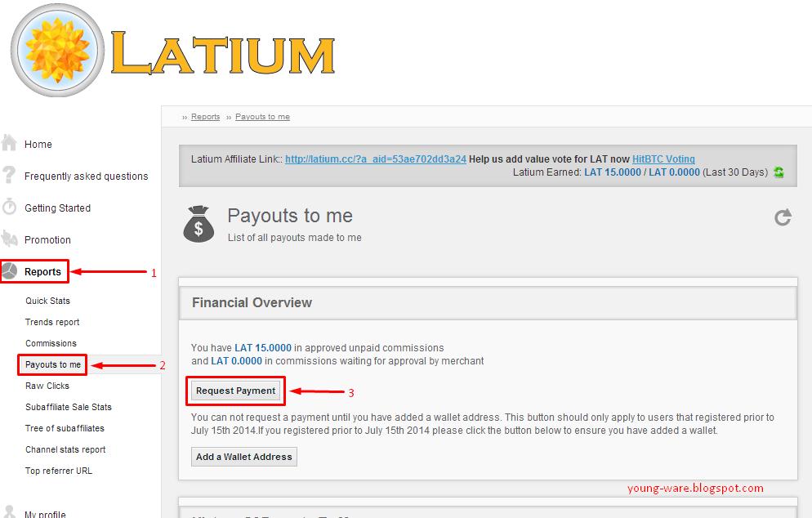This screenshot has width=812, height=518.
Task: Click the My profile person icon
Action: pyautogui.click(x=9, y=511)
